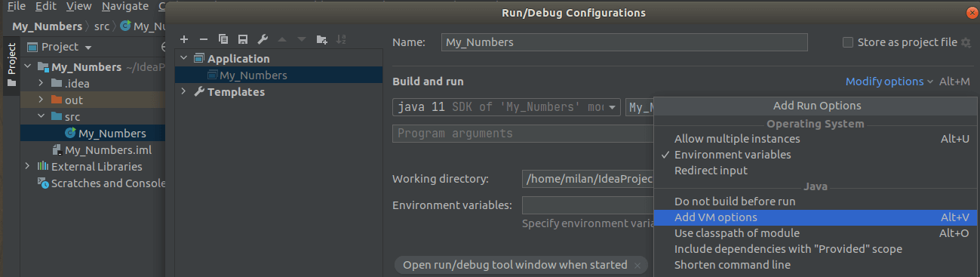Remove 'Open run/debug tool window' tag
This screenshot has height=277, width=980.
click(x=638, y=265)
